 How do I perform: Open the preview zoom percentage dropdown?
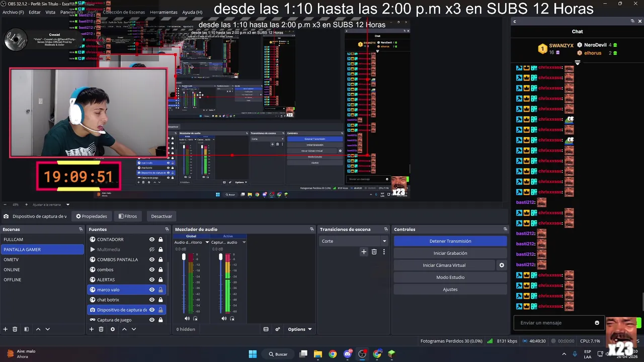coord(16,205)
